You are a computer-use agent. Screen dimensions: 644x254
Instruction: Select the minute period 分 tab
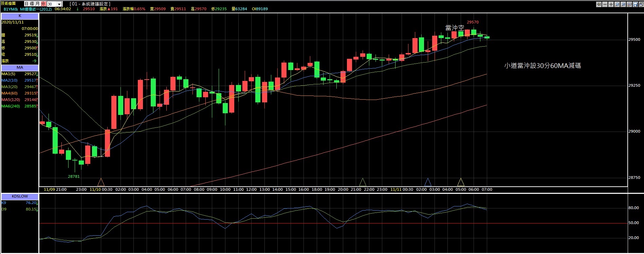point(43,4)
